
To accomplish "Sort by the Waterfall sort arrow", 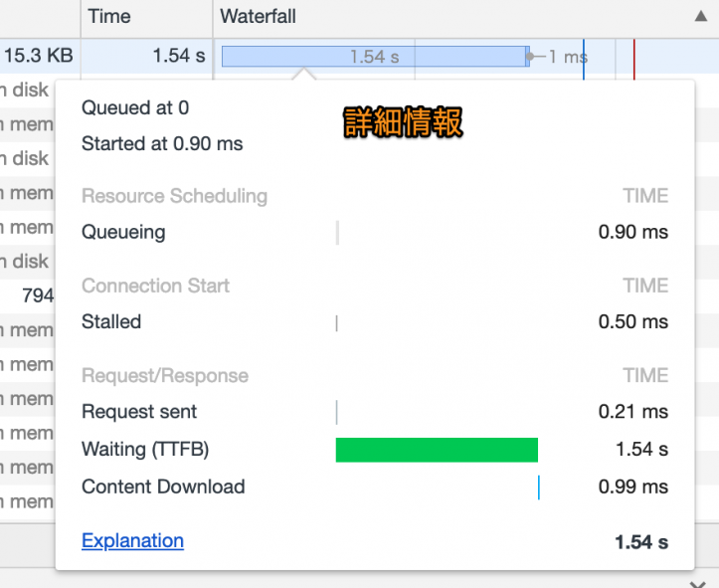I will pos(700,17).
